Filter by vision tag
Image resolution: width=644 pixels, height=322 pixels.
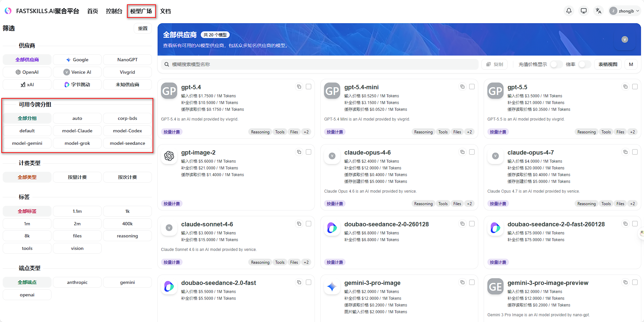coord(77,248)
